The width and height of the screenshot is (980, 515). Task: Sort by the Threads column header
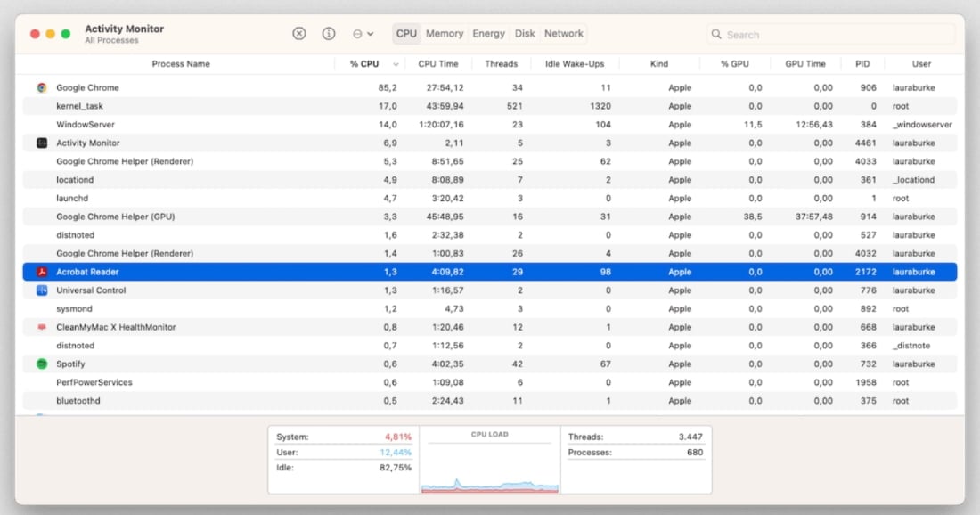tap(501, 64)
